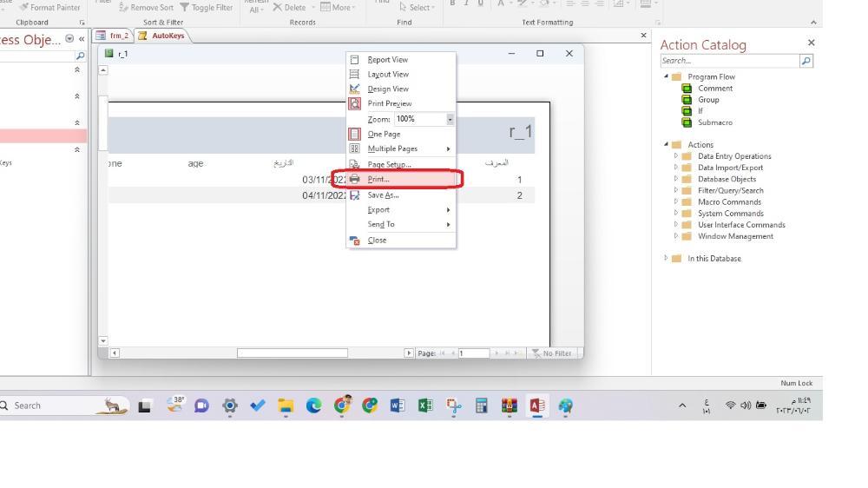The image size is (868, 488).
Task: Open the Zoom 100% dropdown
Action: tap(450, 119)
